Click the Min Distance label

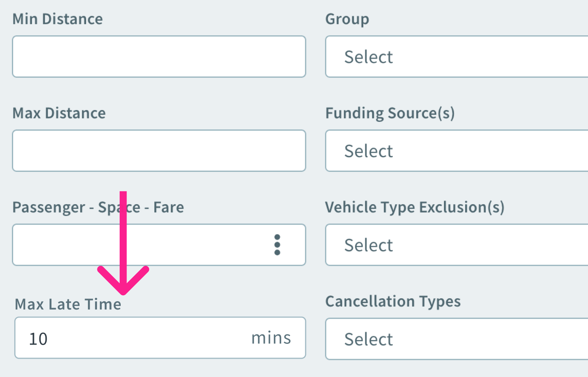coord(58,19)
